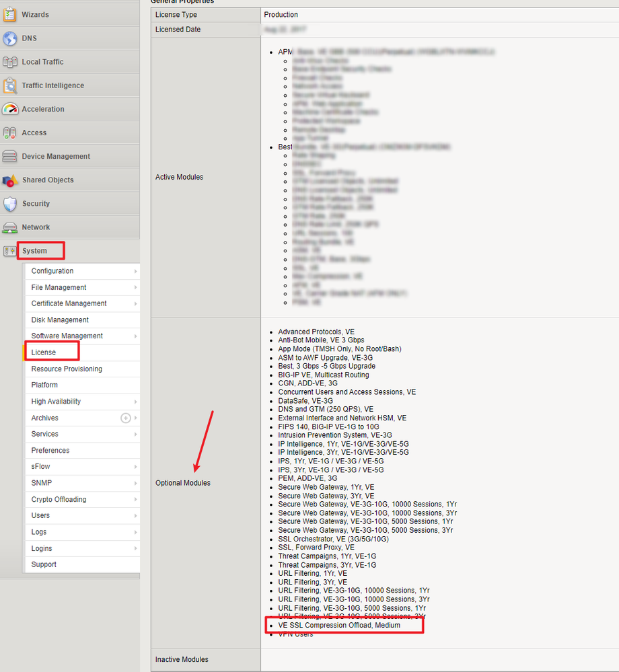Image resolution: width=619 pixels, height=672 pixels.
Task: Click the Device Management icon
Action: click(9, 156)
